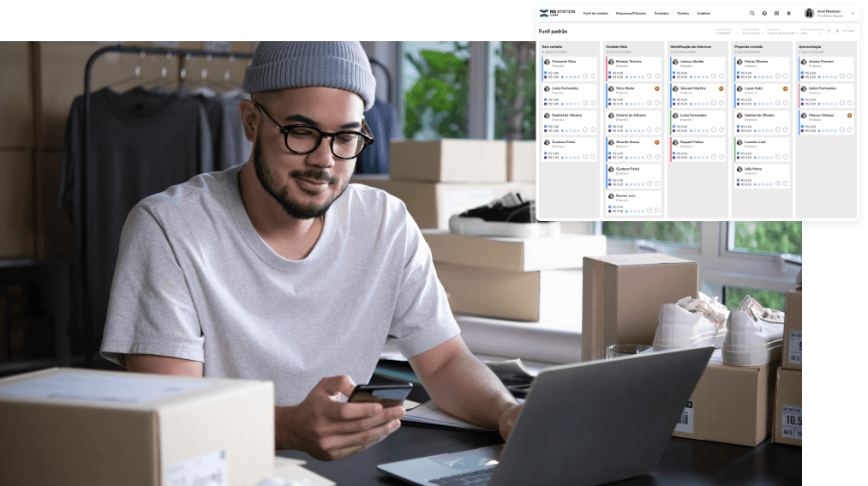Screen dimensions: 868x486
Task: Open the Giovani Martino opportunity card
Action: tap(697, 96)
